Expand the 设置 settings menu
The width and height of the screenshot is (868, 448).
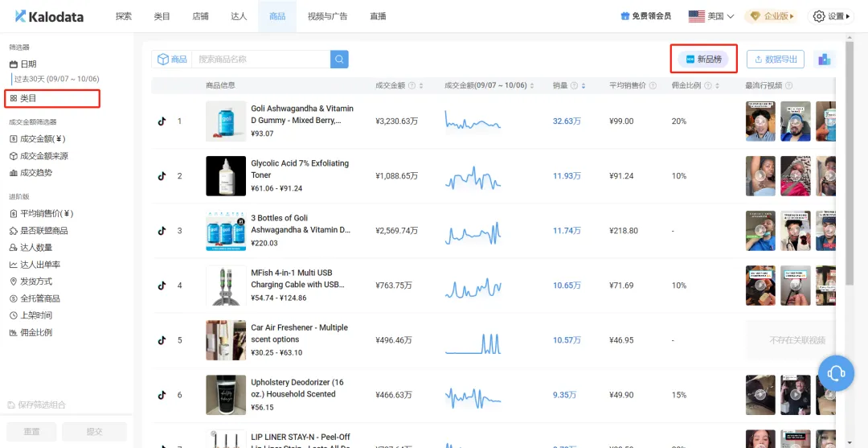point(830,16)
